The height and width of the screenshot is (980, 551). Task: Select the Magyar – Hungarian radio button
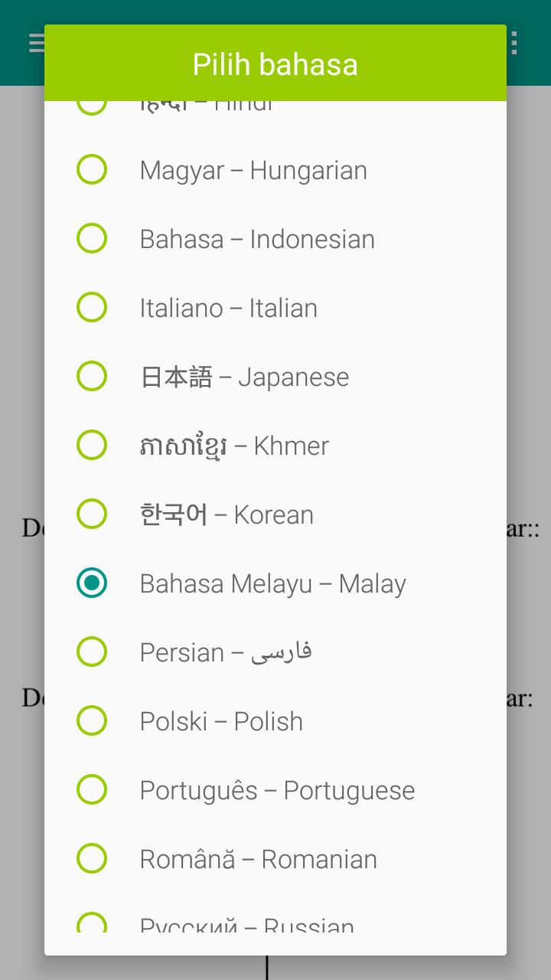[92, 169]
